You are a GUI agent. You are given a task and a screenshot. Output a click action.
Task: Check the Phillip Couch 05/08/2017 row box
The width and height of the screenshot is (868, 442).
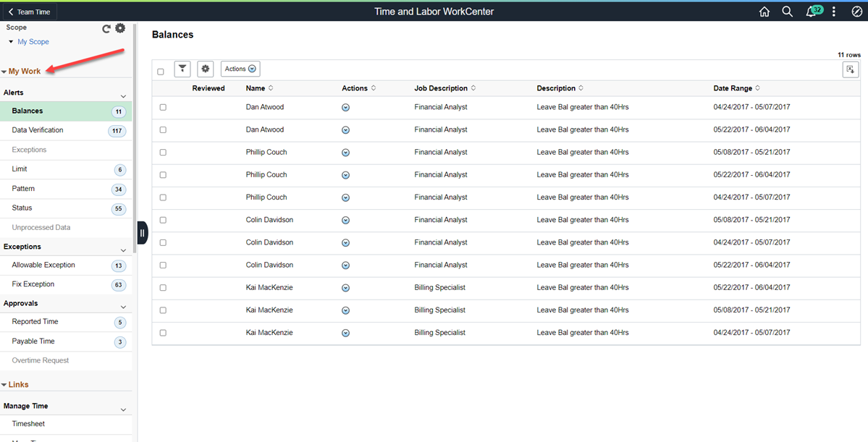(163, 153)
